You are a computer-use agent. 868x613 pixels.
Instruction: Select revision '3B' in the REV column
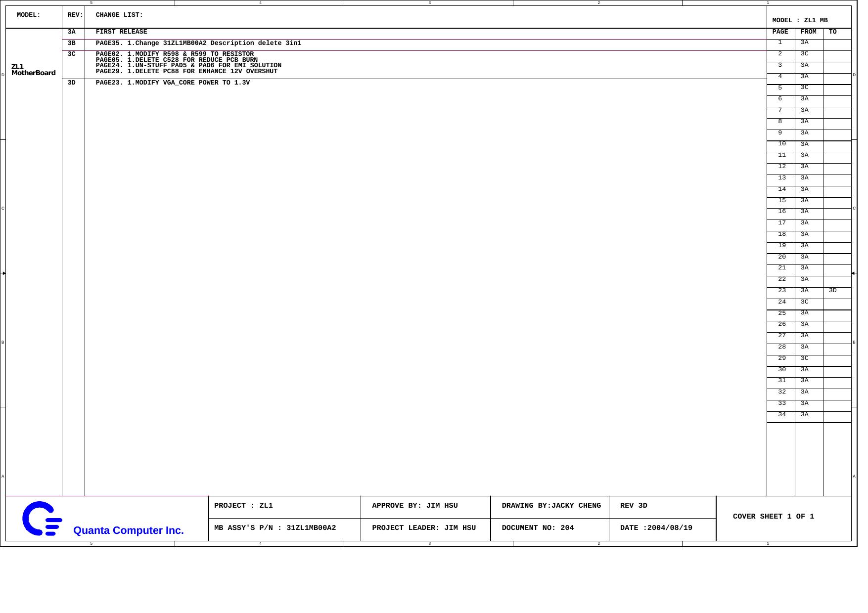point(72,43)
